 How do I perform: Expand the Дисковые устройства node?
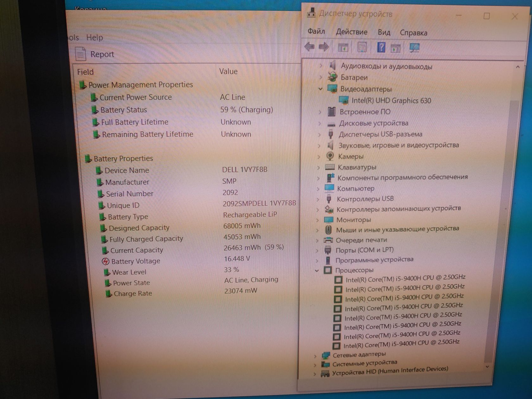(x=320, y=123)
